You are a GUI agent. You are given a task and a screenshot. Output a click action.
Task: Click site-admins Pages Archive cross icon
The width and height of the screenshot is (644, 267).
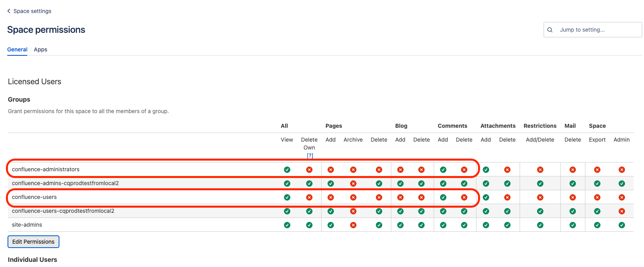tap(353, 225)
